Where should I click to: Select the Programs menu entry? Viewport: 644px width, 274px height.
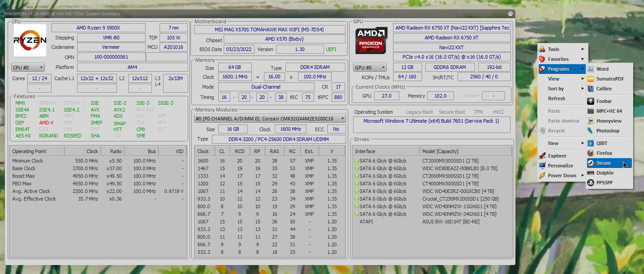(562, 69)
